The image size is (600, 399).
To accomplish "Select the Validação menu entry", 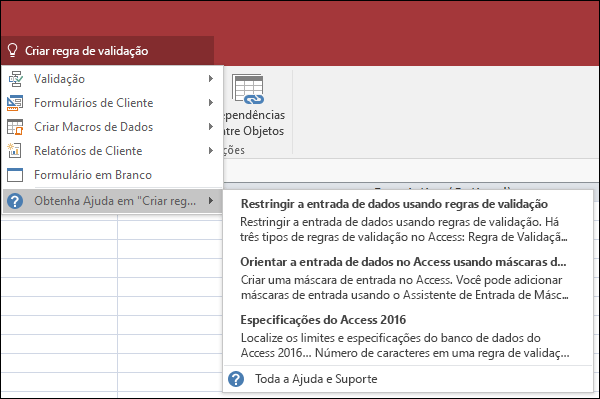I will (112, 79).
